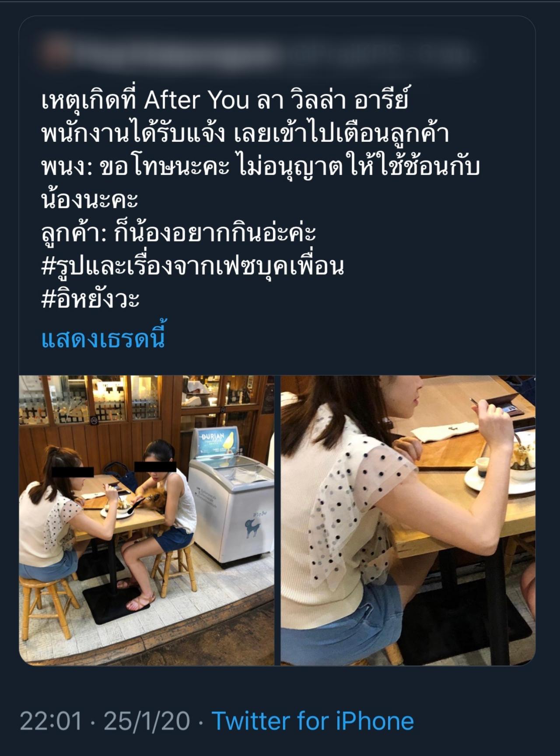Screen dimensions: 560x756
Task: Open the right close-up photo of polka-dot sleeve
Action: 408,520
